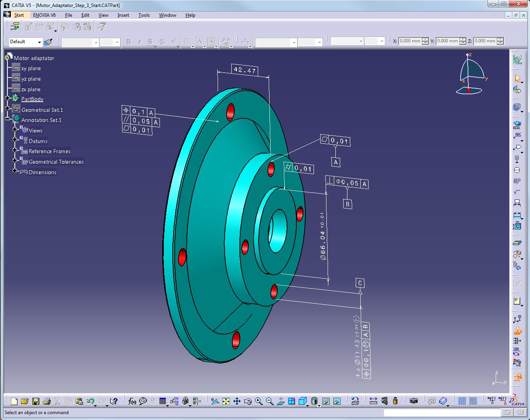Save the part with the floppy disk icon
This screenshot has height=420, width=530.
pyautogui.click(x=35, y=401)
